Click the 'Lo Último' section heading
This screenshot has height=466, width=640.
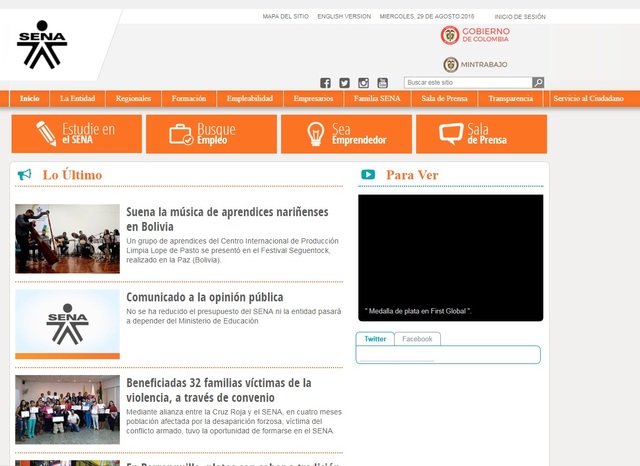tap(72, 175)
